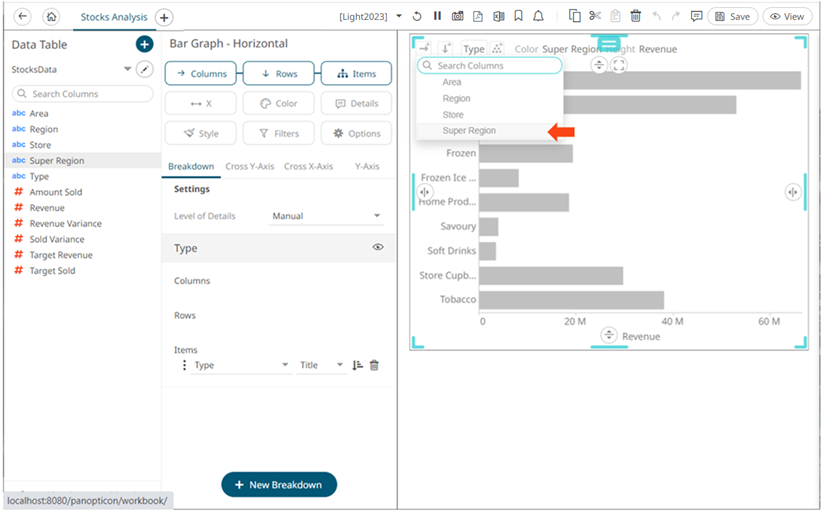This screenshot has width=821, height=511.
Task: Expand the Light2023 theme dropdown
Action: [x=399, y=17]
